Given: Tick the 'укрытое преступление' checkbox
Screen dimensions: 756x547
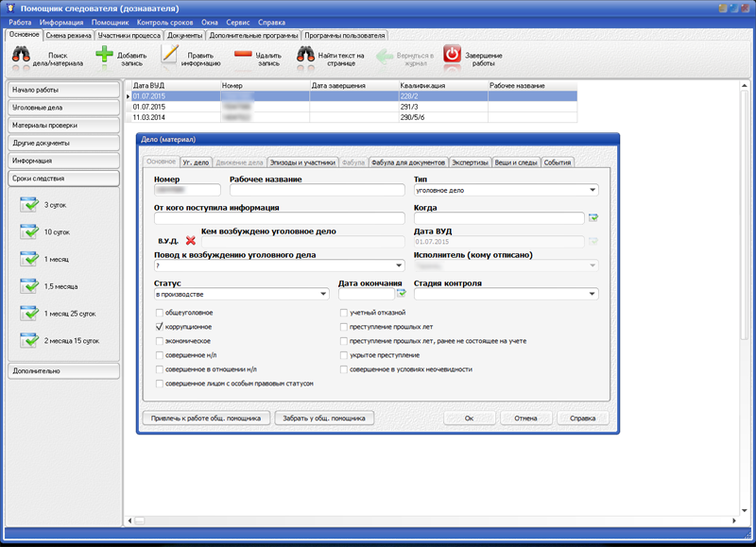Looking at the screenshot, I should pyautogui.click(x=343, y=354).
